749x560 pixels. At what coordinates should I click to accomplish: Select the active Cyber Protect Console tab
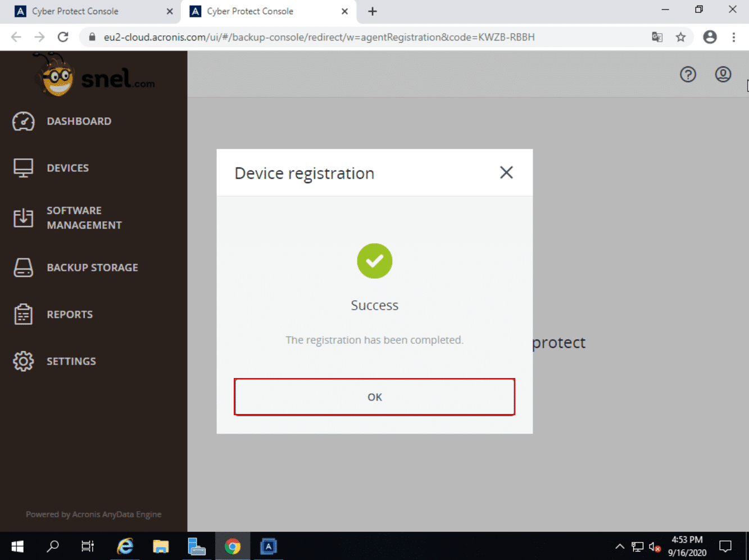269,11
